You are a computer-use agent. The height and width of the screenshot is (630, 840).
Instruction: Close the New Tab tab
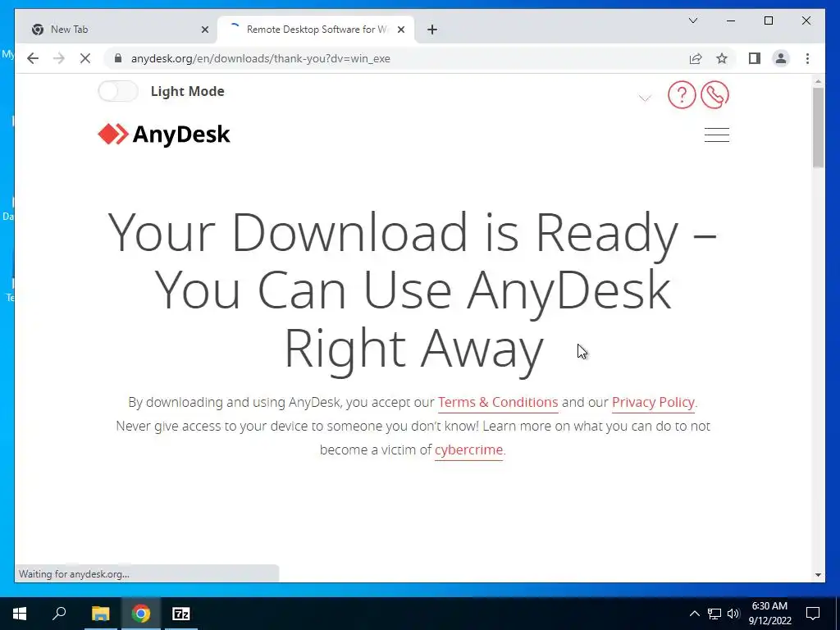point(204,30)
